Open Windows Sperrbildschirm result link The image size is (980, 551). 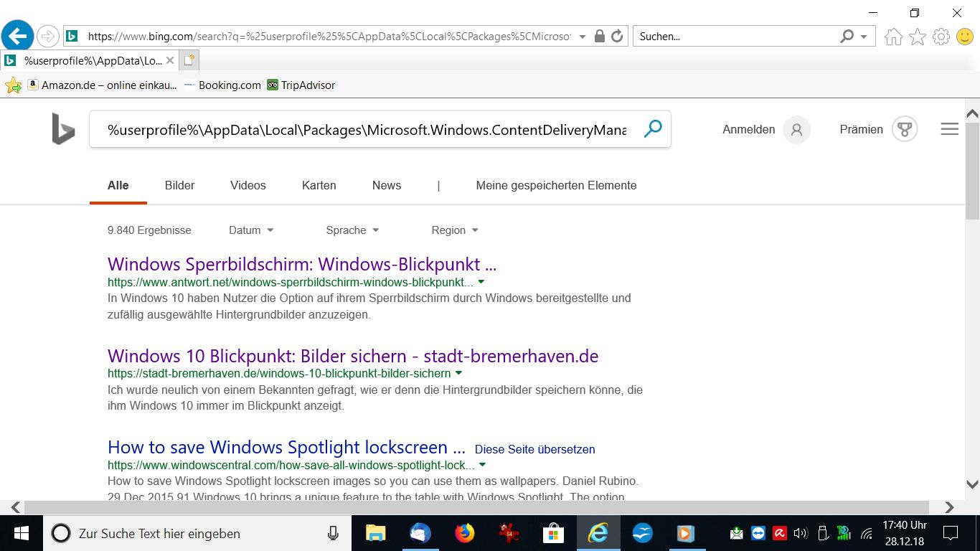[302, 264]
